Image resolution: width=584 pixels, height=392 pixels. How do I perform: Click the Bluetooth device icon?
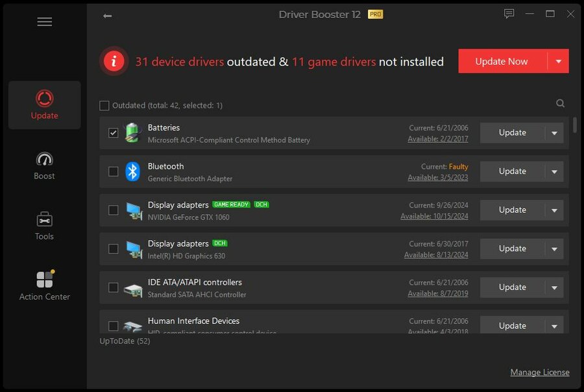point(132,171)
